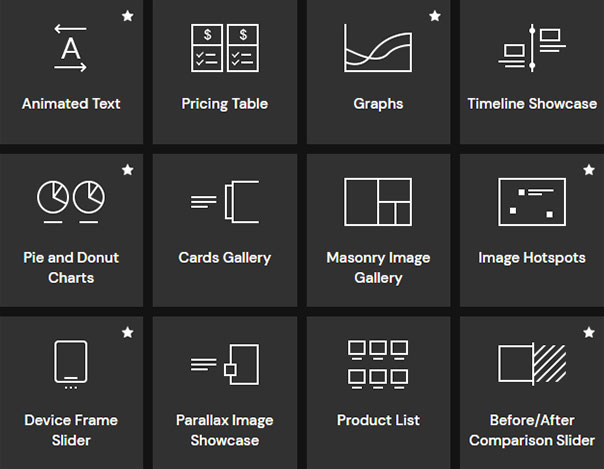Click the Product List grid icon

[378, 364]
